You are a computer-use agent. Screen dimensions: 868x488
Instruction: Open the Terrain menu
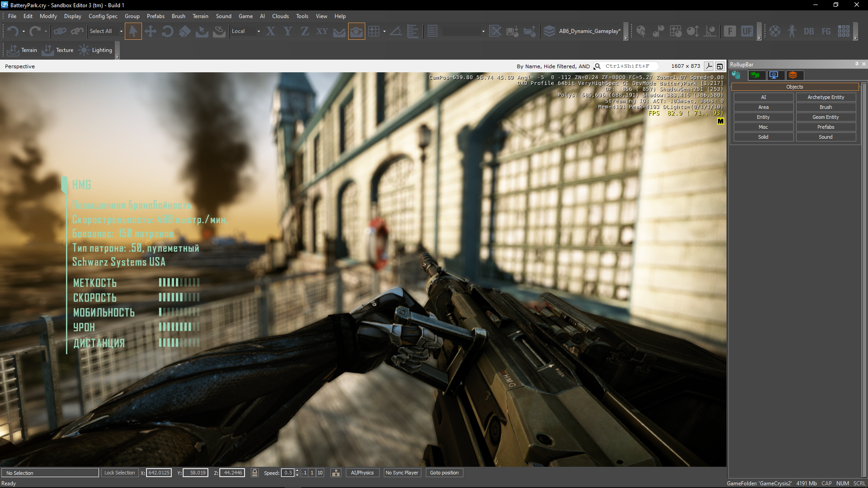click(x=200, y=16)
